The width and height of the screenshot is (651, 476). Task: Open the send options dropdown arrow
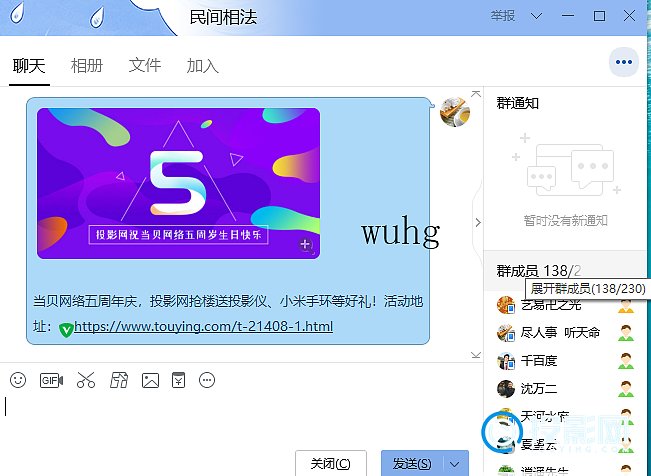pos(455,464)
